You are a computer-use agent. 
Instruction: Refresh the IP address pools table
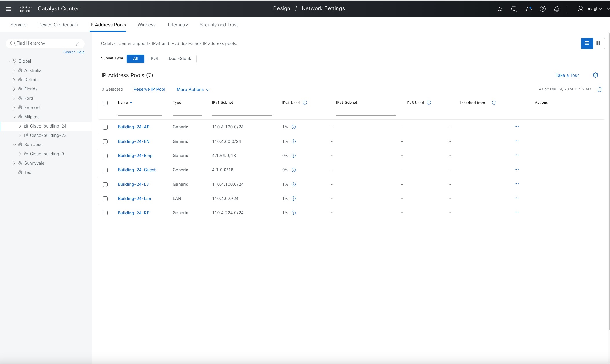tap(600, 90)
